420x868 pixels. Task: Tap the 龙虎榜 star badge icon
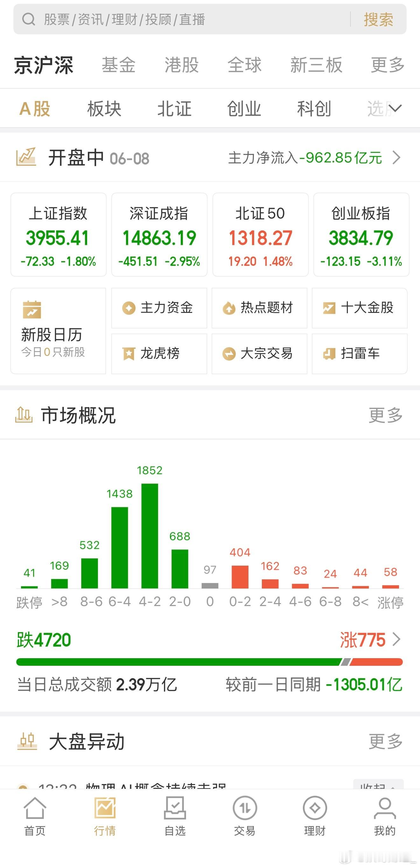[129, 354]
